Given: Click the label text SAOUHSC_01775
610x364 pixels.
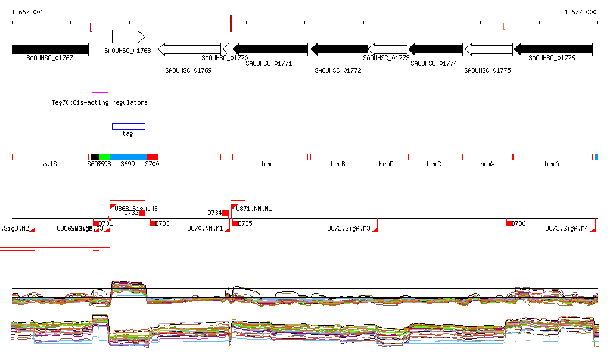Looking at the screenshot, I should (487, 70).
